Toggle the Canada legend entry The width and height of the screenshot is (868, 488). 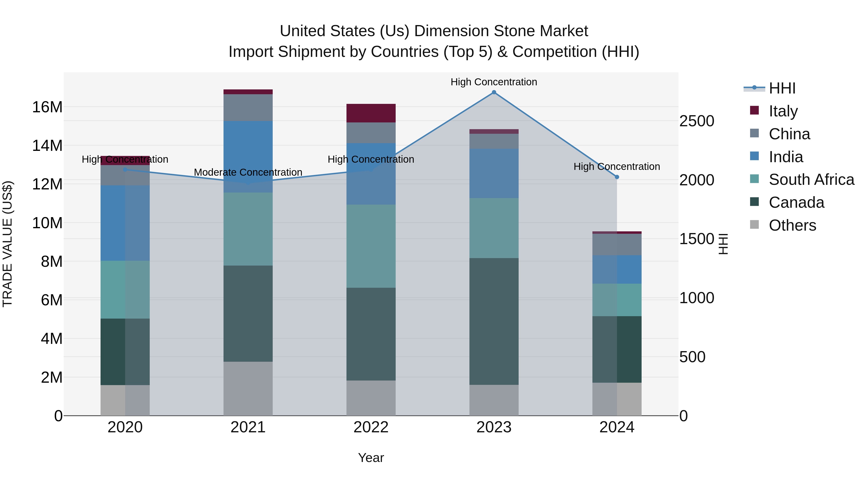[787, 202]
